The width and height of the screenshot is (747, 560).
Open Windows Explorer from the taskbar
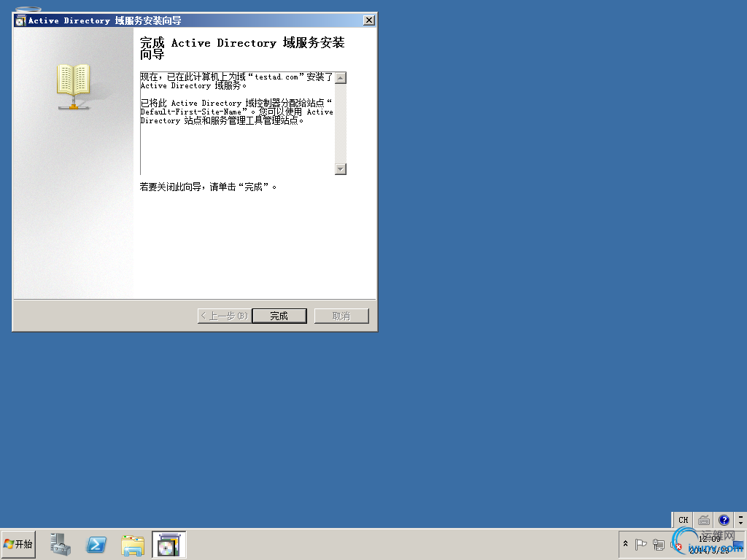click(x=132, y=544)
